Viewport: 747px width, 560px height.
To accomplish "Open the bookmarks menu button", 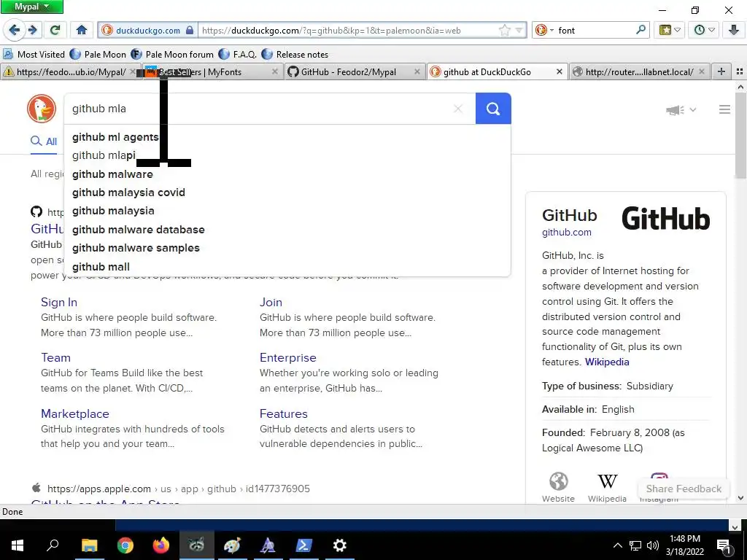I will [x=670, y=30].
